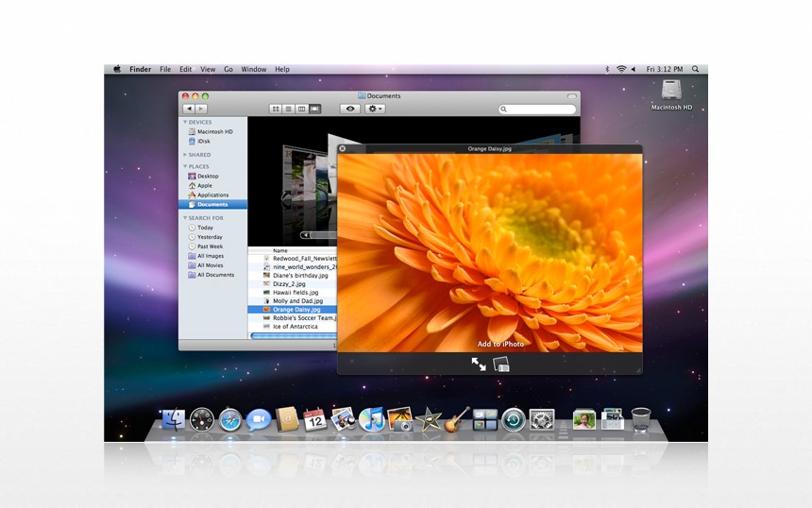Open the Trash in the Dock

tap(640, 420)
